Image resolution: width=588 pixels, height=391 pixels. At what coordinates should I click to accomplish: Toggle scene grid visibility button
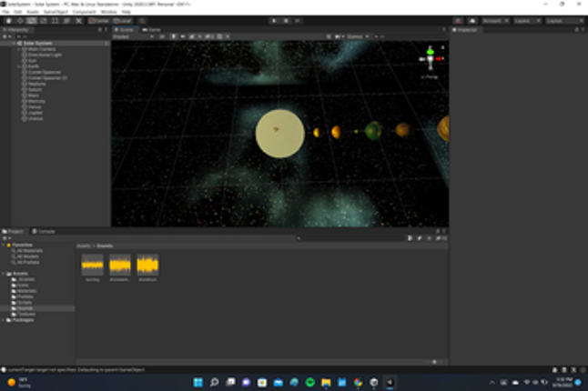coord(219,36)
